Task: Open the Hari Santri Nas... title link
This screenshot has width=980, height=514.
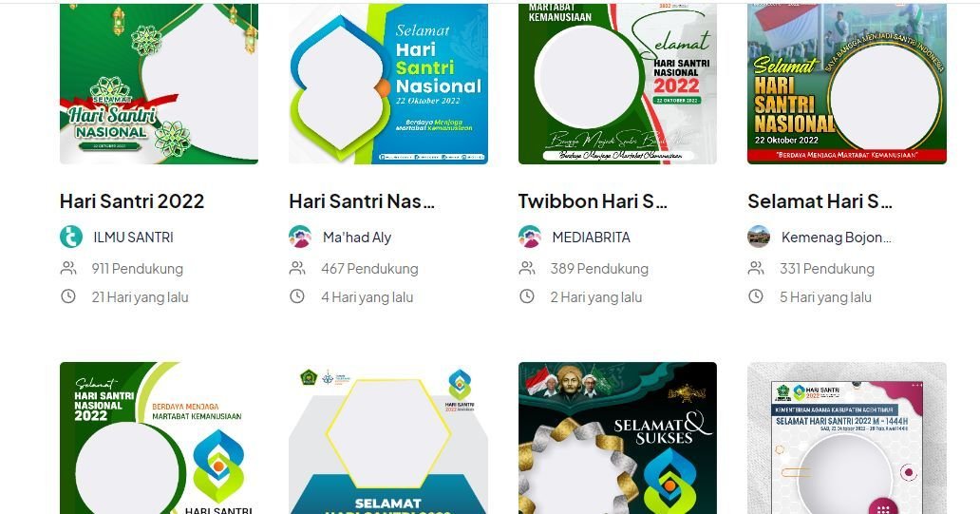Action: (361, 201)
